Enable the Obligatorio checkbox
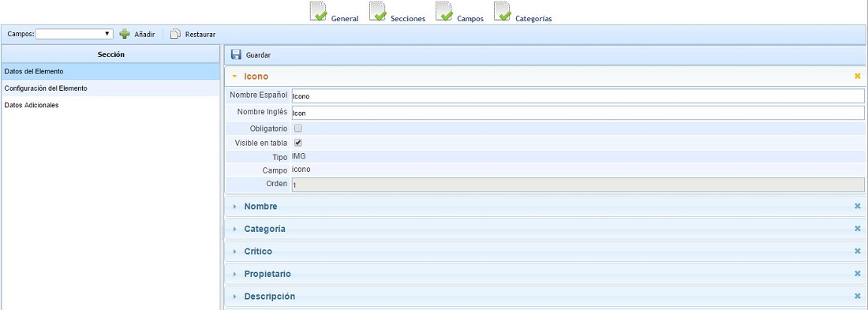The height and width of the screenshot is (310, 868). point(298,129)
